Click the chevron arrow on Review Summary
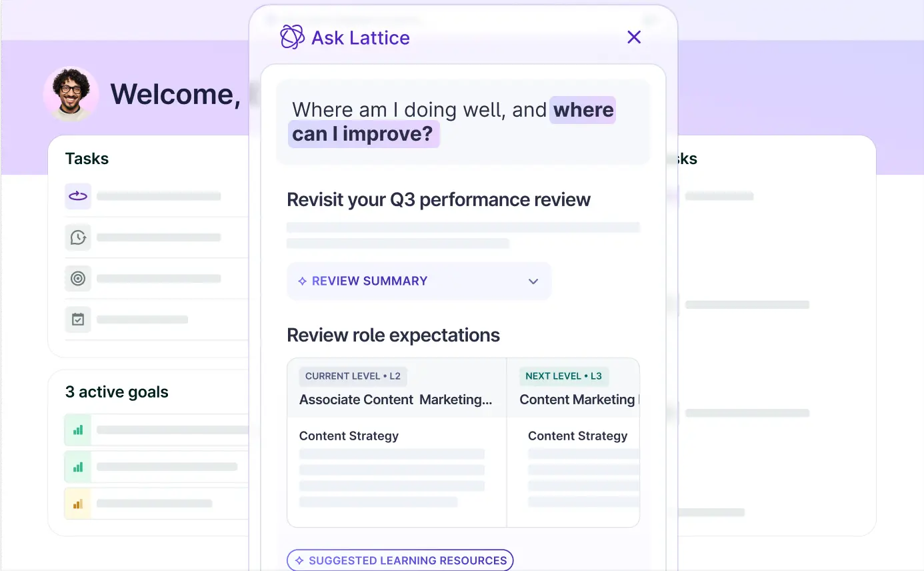Screen dimensions: 924x571 (x=533, y=281)
